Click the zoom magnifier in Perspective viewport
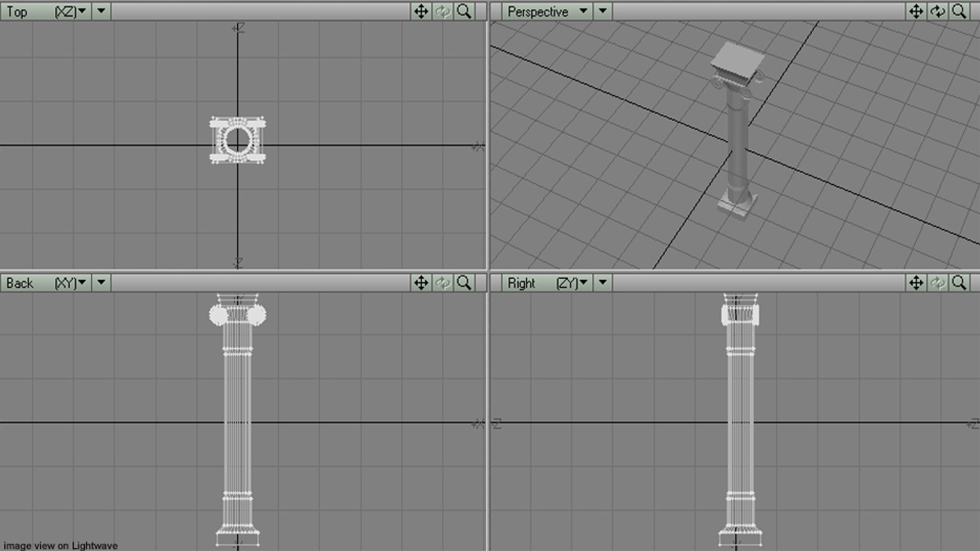The image size is (980, 551). (959, 11)
